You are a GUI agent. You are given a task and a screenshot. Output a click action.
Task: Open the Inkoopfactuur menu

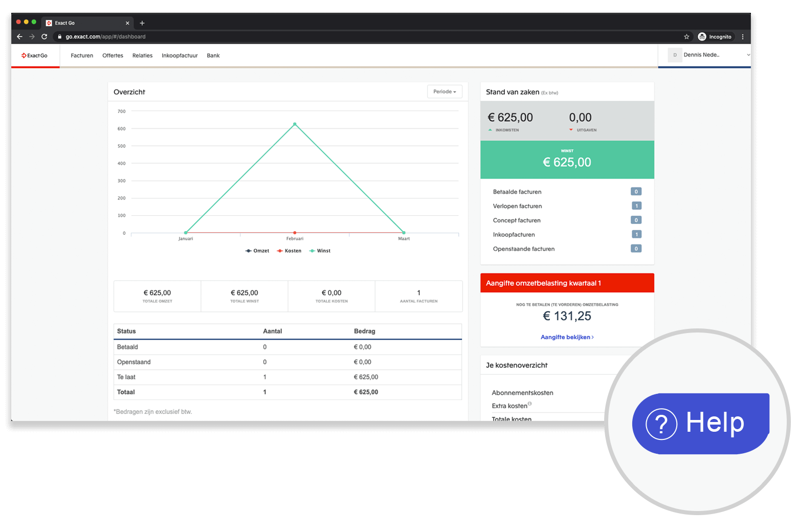tap(180, 55)
